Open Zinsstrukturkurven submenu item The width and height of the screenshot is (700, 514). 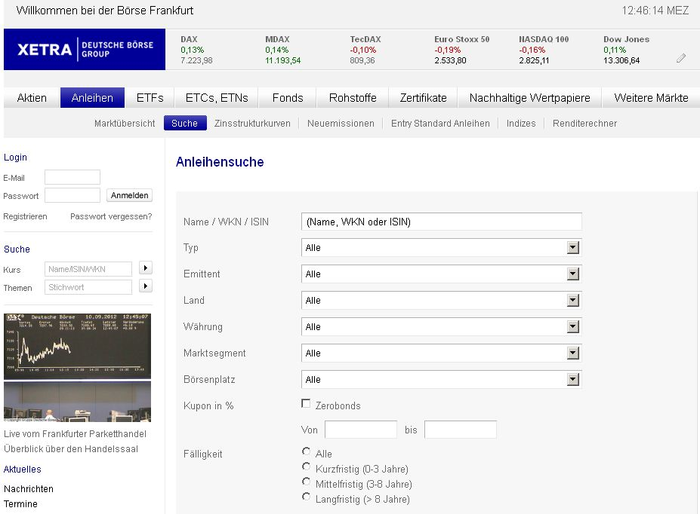pos(252,123)
